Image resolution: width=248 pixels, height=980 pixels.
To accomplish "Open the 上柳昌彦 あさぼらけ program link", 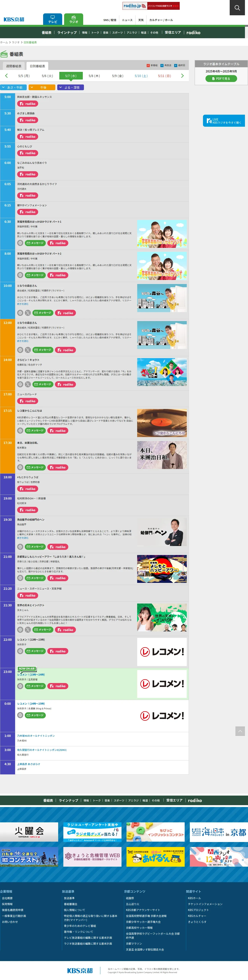I will [28, 764].
